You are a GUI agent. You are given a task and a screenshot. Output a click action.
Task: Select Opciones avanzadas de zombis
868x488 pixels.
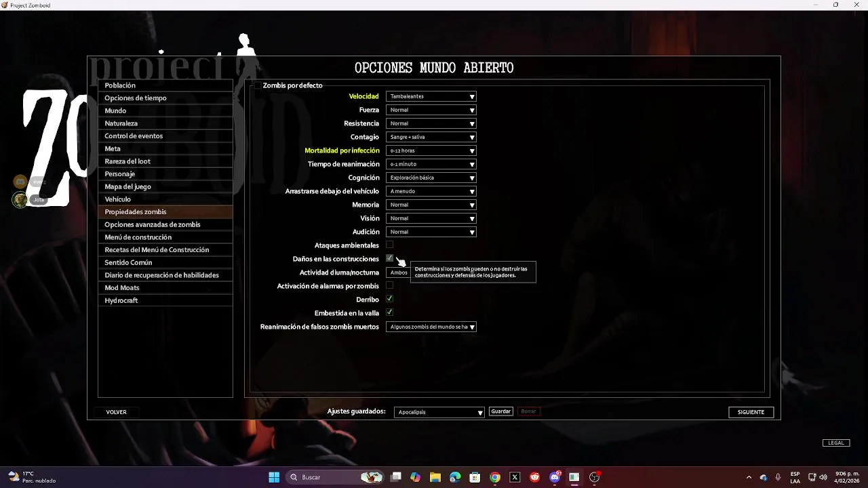click(165, 224)
